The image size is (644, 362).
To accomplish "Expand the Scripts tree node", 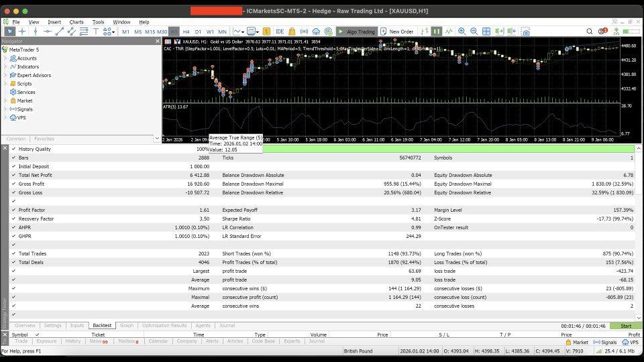I will pyautogui.click(x=5, y=84).
